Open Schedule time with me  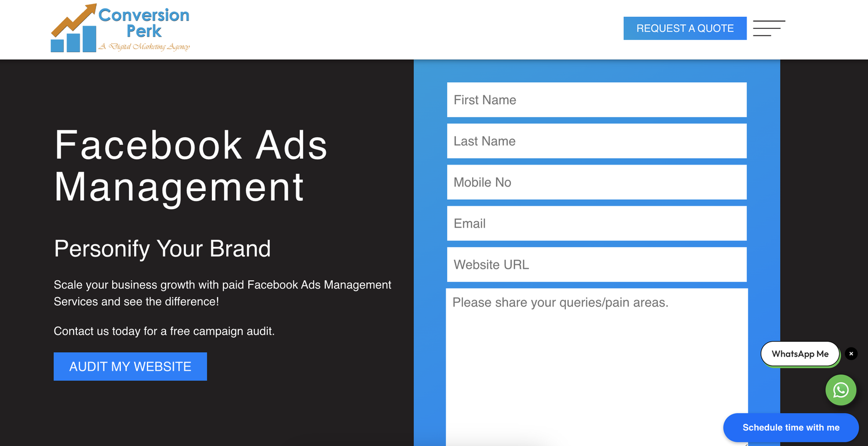tap(790, 427)
